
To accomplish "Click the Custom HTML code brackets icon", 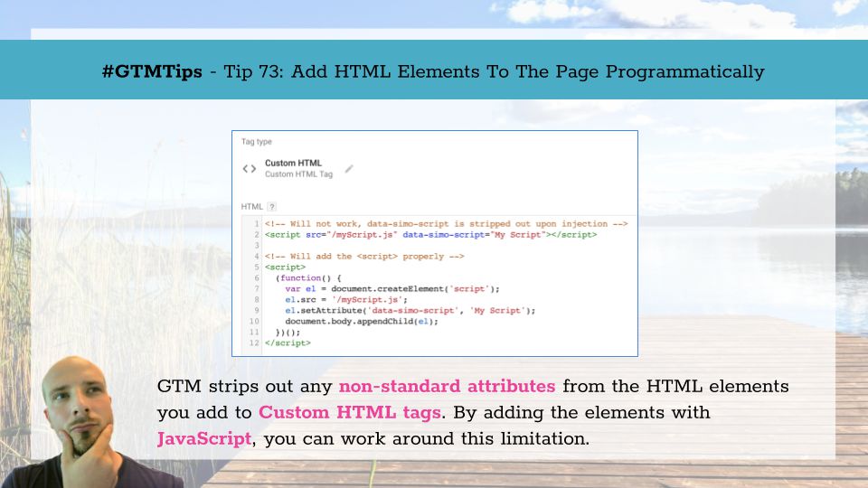I will point(250,169).
